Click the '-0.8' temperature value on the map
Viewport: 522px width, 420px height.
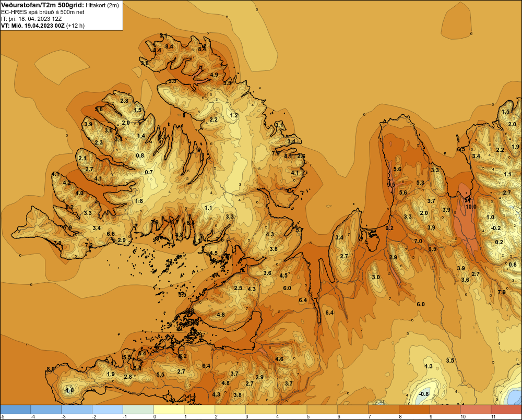pos(423,394)
